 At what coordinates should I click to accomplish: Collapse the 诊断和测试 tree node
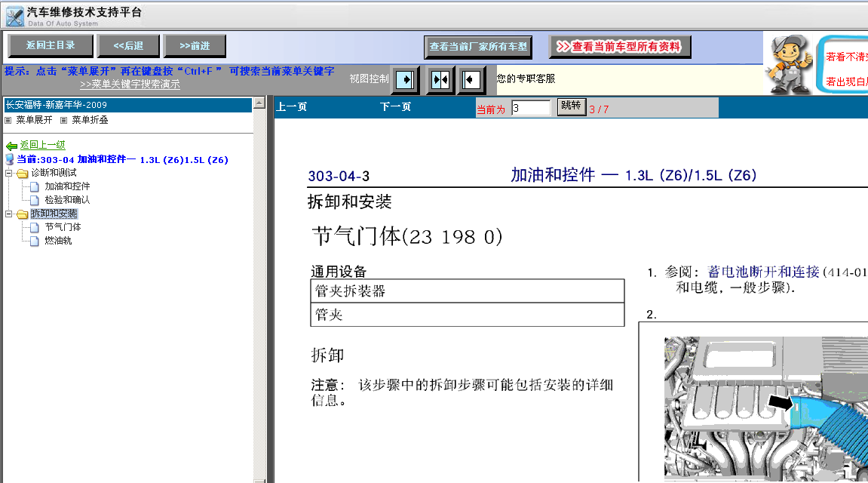[8, 173]
